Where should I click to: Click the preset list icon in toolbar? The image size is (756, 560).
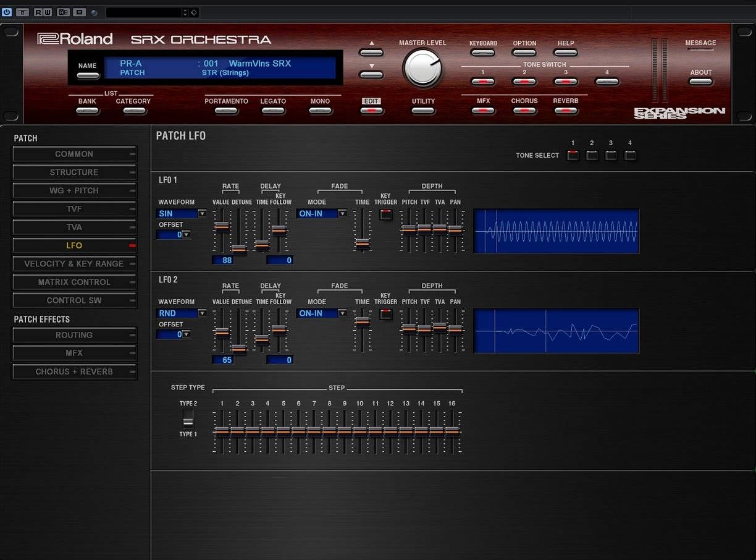coord(79,12)
